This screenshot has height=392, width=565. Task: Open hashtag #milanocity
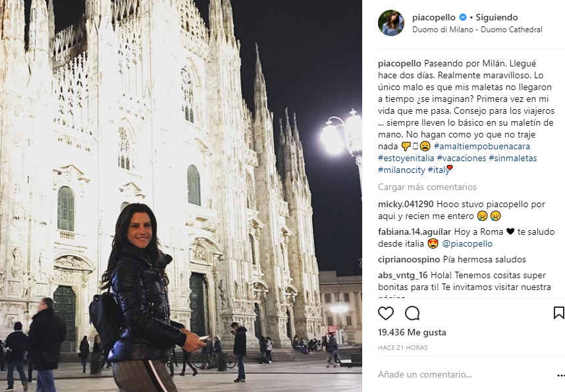point(402,170)
